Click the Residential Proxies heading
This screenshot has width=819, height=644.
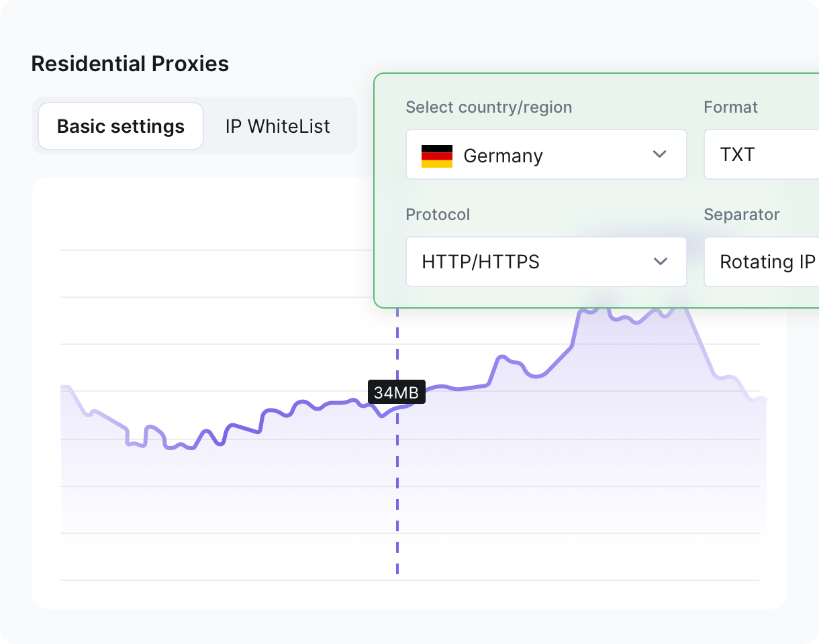point(130,64)
